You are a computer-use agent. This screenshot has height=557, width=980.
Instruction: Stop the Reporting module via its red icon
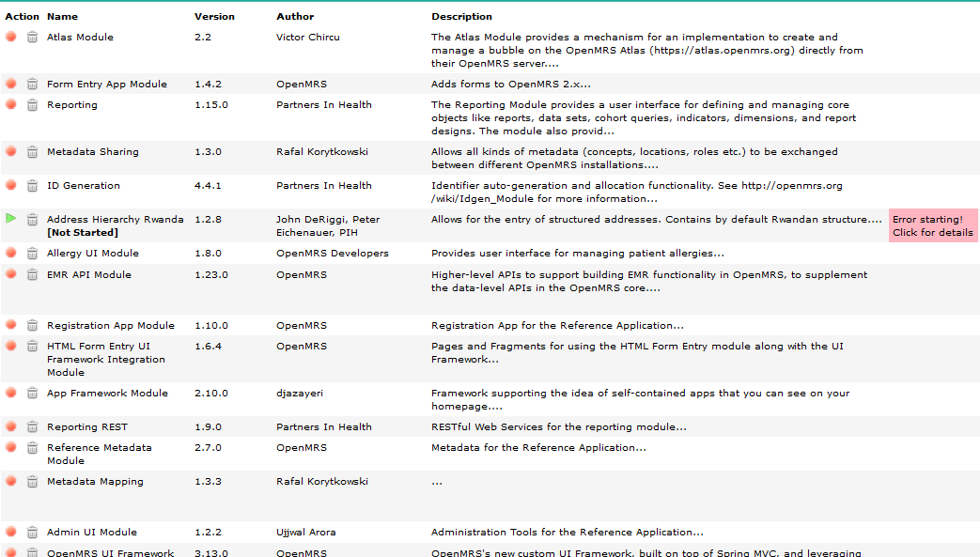click(10, 103)
